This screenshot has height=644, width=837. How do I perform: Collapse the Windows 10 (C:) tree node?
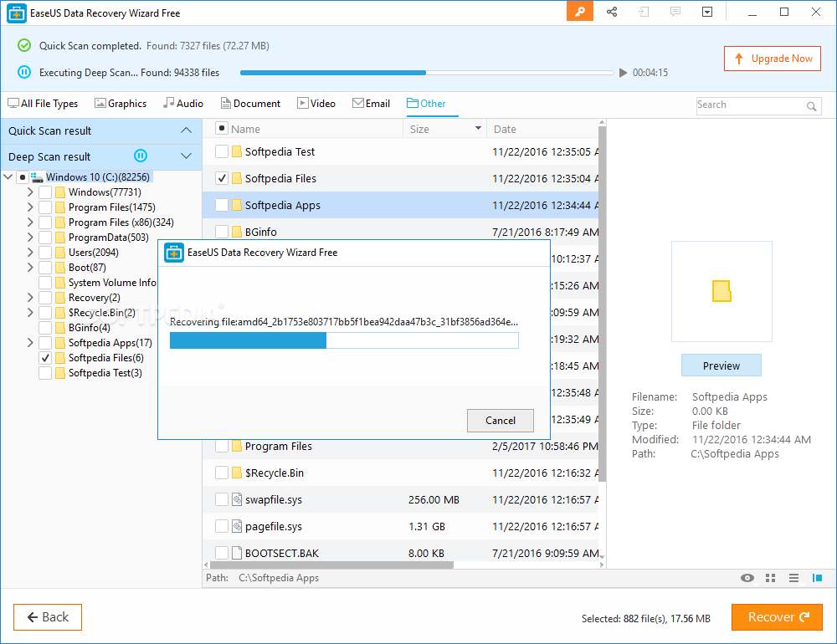[x=8, y=176]
